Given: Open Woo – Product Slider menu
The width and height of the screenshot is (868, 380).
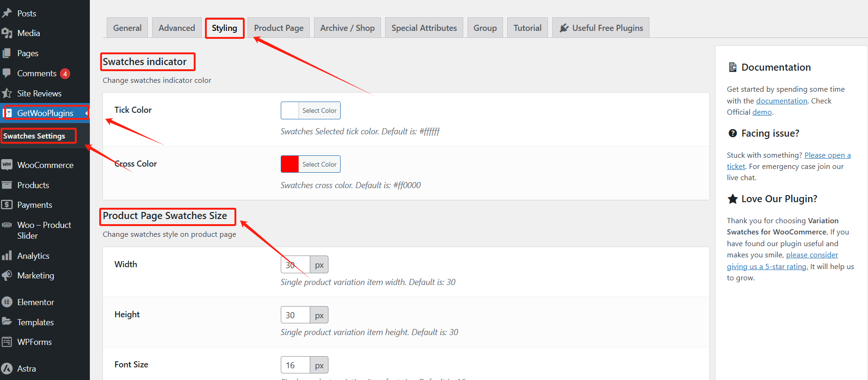Looking at the screenshot, I should click(x=45, y=230).
